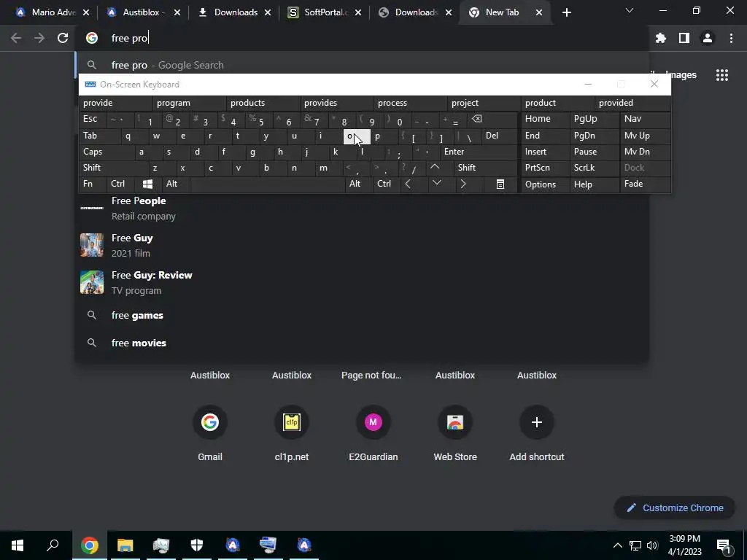The width and height of the screenshot is (747, 560).
Task: Expand the tab search chevron
Action: [630, 10]
